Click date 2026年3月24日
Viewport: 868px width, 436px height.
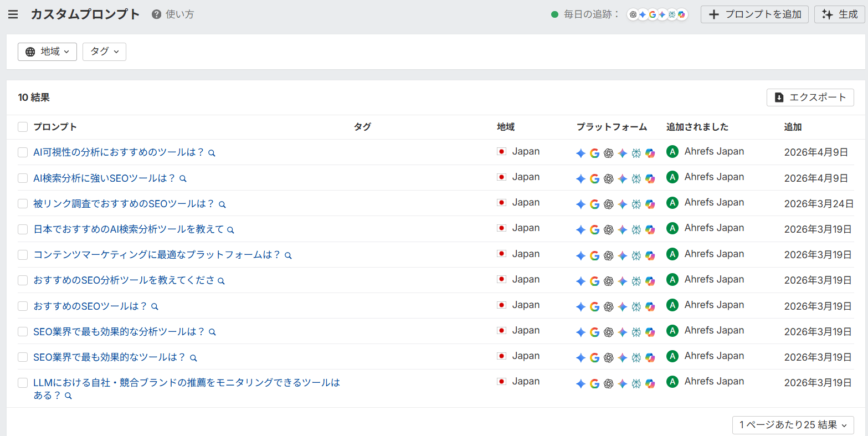(819, 204)
